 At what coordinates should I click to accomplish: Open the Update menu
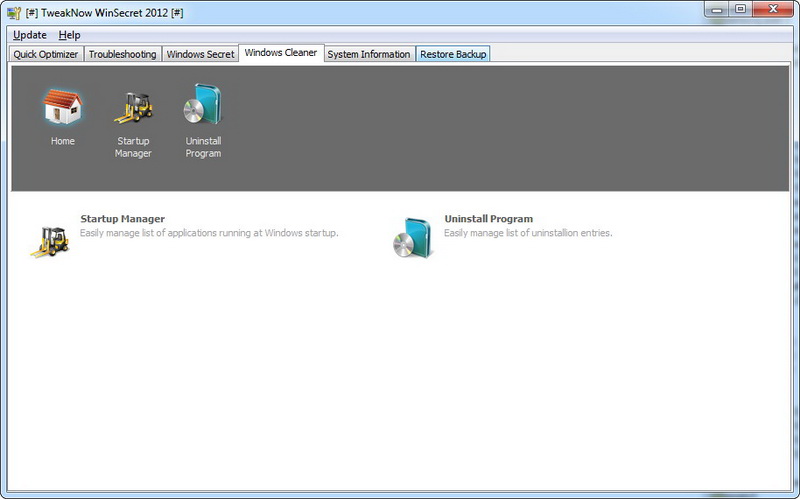[x=30, y=35]
